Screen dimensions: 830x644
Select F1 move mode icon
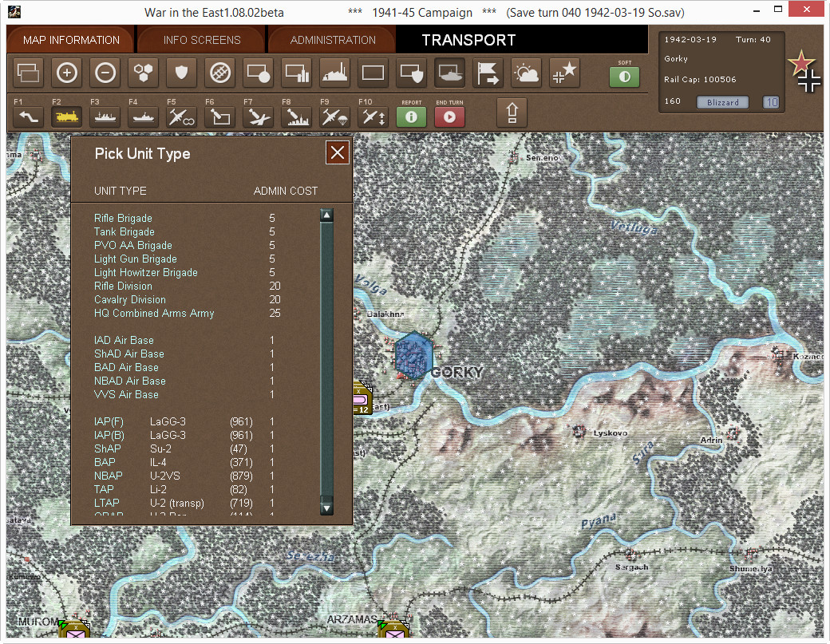pos(28,117)
